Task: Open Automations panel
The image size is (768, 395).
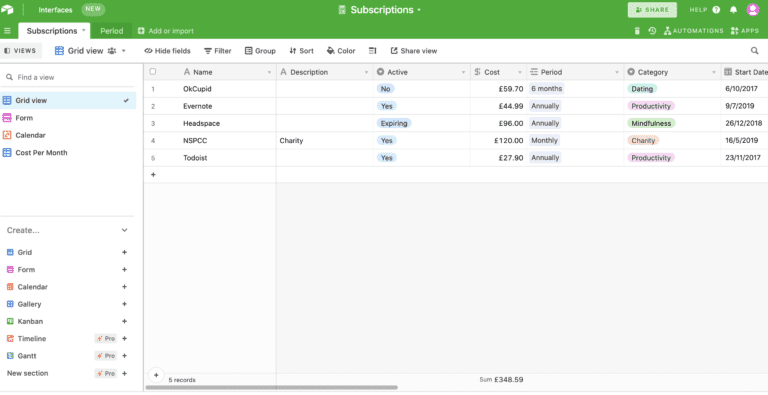Action: pos(693,31)
